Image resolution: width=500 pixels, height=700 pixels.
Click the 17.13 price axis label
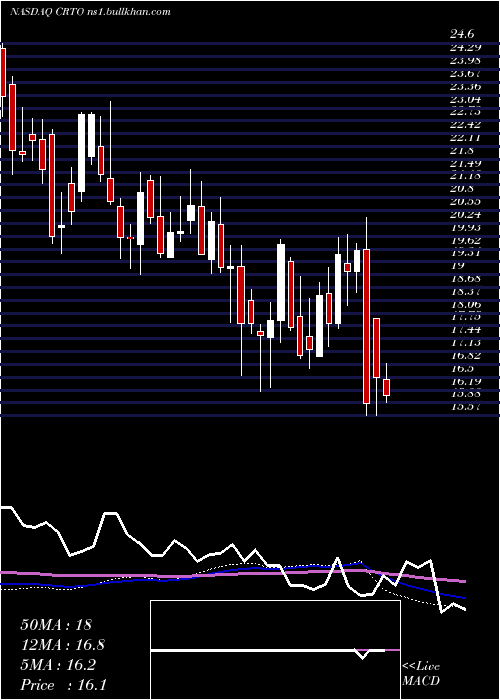click(x=466, y=343)
